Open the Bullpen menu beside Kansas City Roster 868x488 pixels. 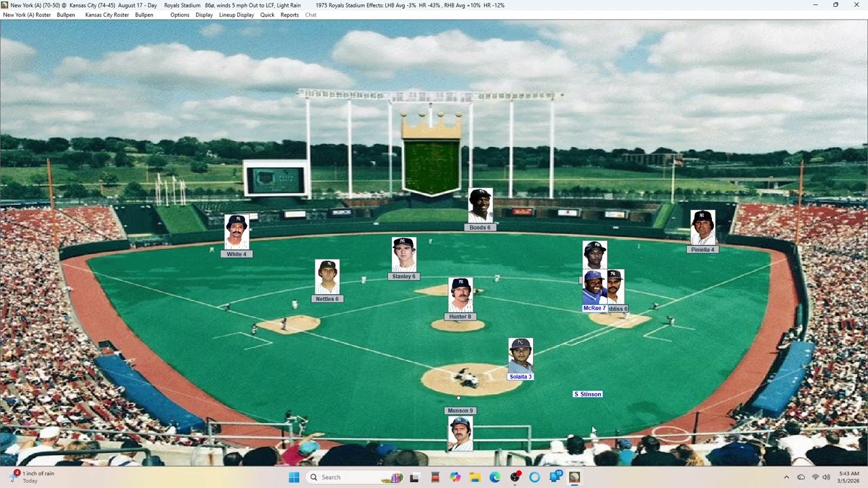click(144, 15)
